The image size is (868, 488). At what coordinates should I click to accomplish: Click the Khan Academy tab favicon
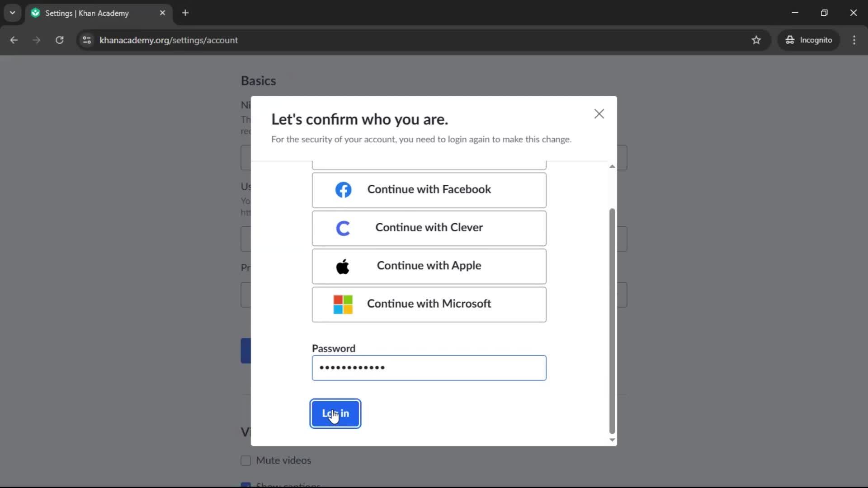35,13
